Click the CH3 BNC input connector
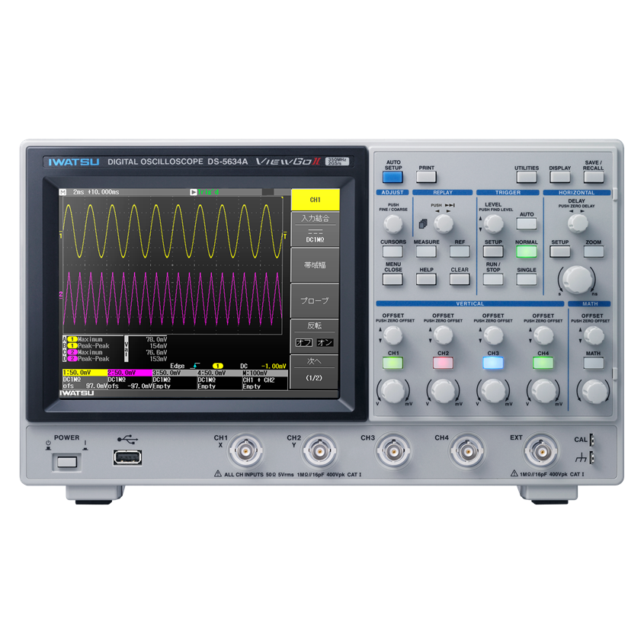Screen dimensions: 644x644 [393, 451]
